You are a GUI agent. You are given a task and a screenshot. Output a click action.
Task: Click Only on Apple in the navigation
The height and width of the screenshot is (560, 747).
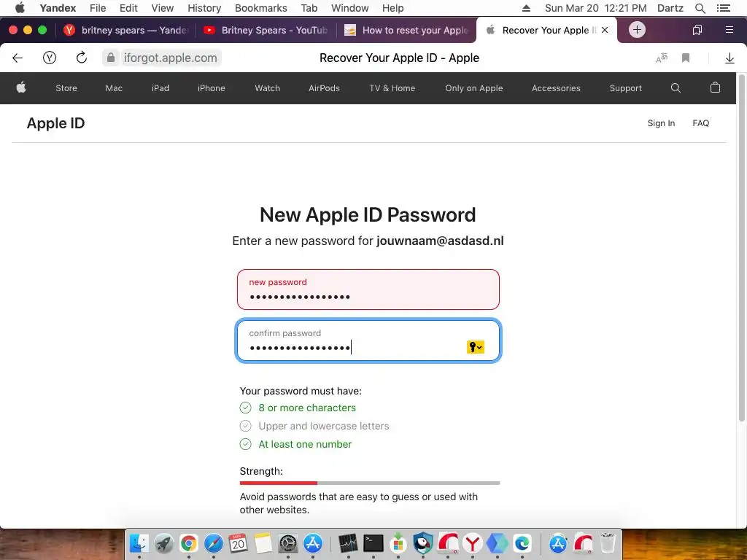coord(474,88)
